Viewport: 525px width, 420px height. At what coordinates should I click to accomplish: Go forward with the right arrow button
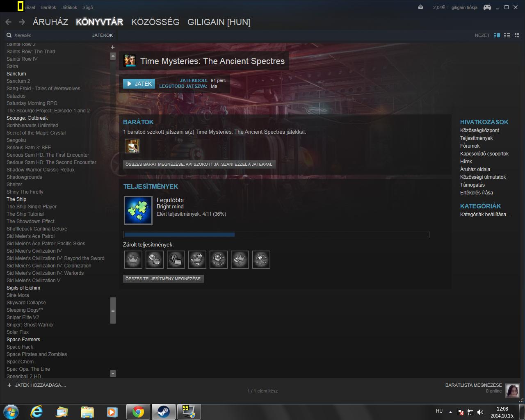pos(22,22)
